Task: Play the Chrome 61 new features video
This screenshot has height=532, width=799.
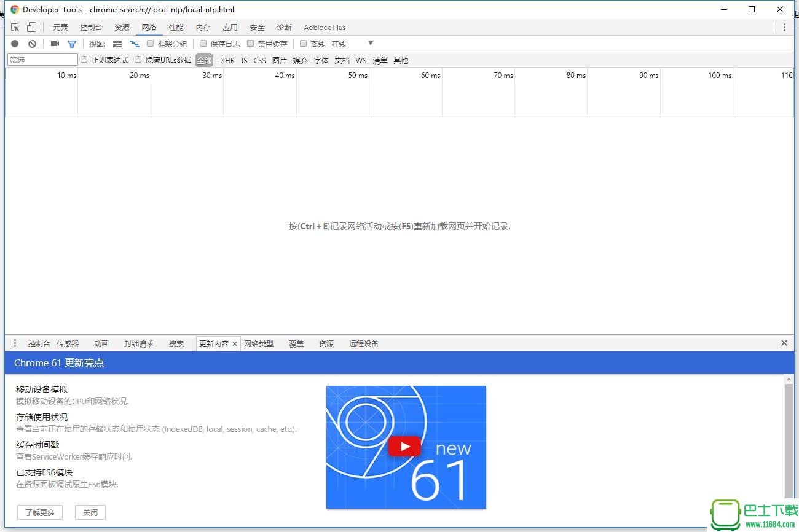Action: [x=404, y=447]
